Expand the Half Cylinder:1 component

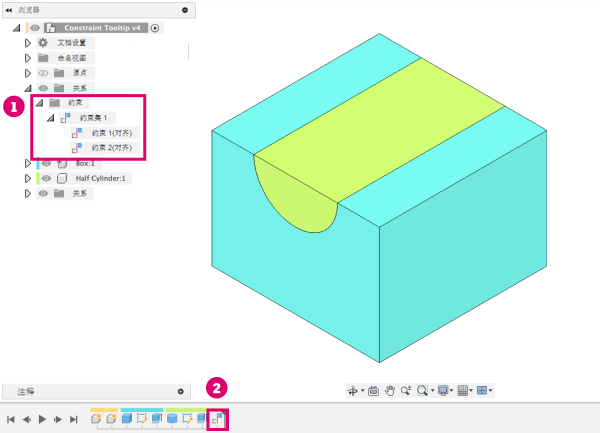click(28, 178)
